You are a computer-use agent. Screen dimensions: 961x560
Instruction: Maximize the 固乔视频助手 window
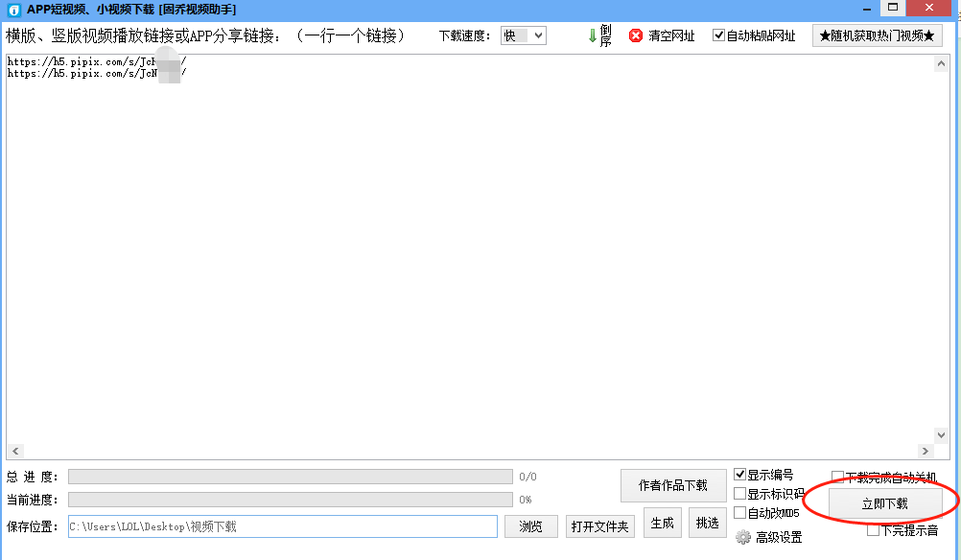[893, 8]
